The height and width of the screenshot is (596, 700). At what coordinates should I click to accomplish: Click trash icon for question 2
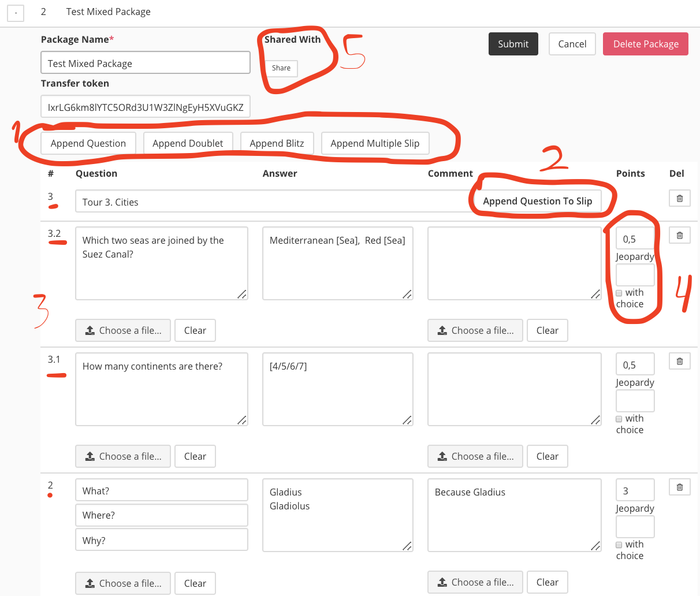(x=679, y=487)
